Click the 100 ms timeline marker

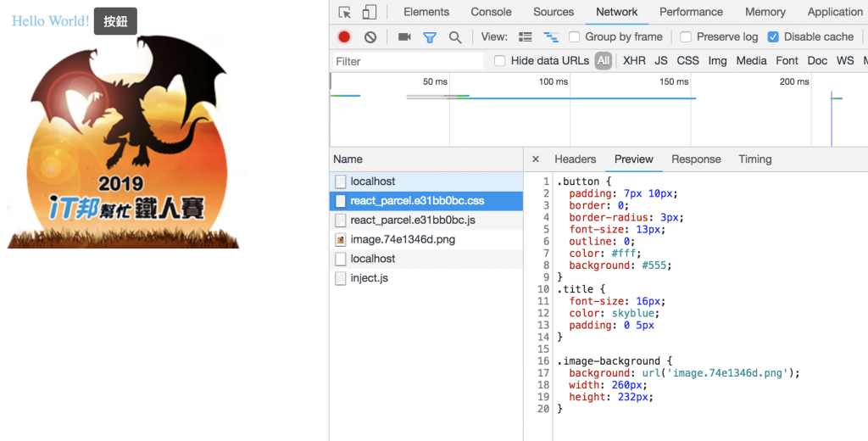pos(553,81)
